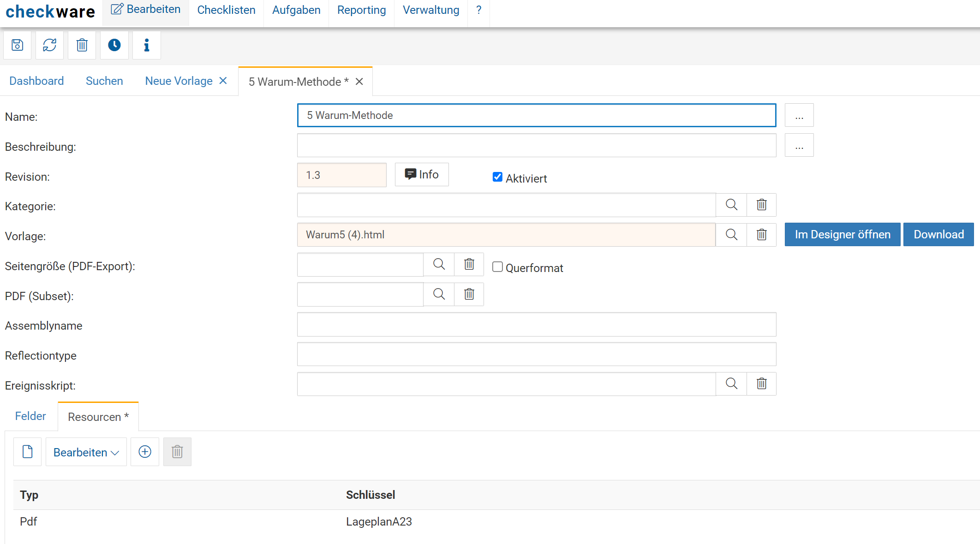Viewport: 980px width, 544px height.
Task: Click the save icon in the toolbar
Action: (18, 45)
